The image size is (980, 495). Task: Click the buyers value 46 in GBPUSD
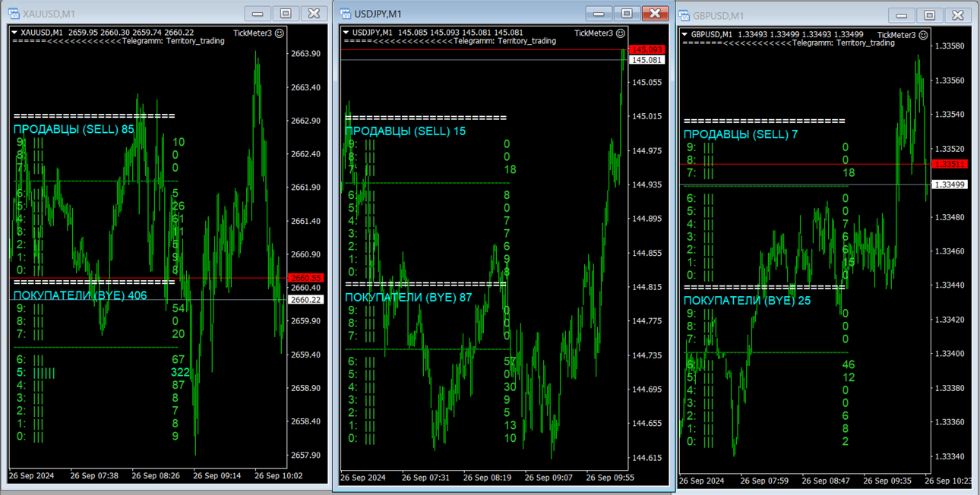[849, 364]
